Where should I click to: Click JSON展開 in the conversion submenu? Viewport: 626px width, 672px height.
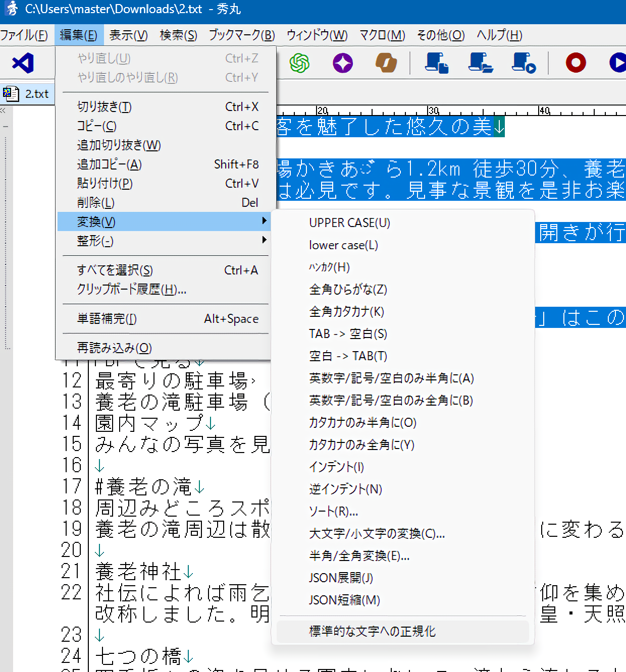click(x=341, y=578)
